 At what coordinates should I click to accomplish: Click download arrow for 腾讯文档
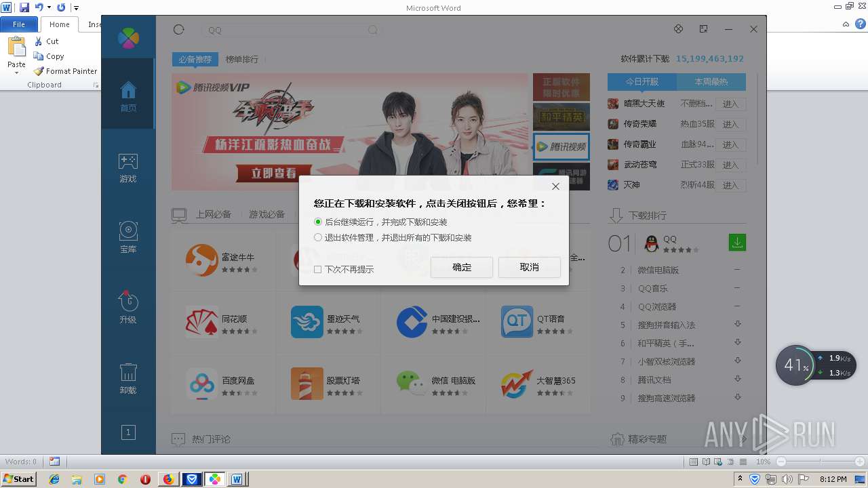(738, 379)
